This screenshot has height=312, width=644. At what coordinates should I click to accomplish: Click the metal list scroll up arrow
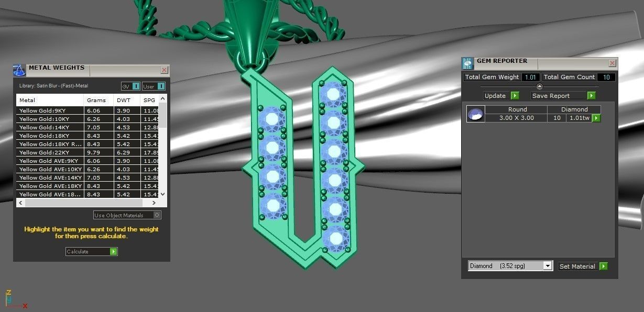coord(162,98)
